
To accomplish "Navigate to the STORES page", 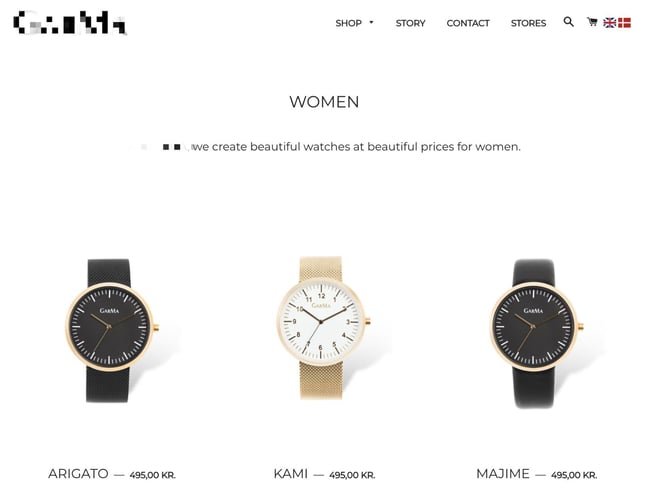I will pos(528,23).
